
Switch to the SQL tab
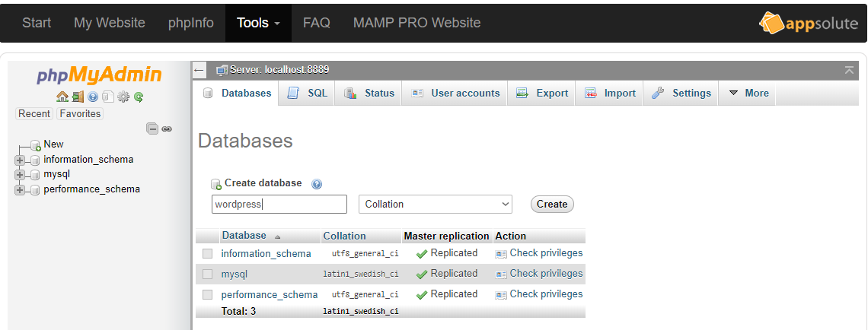click(307, 94)
